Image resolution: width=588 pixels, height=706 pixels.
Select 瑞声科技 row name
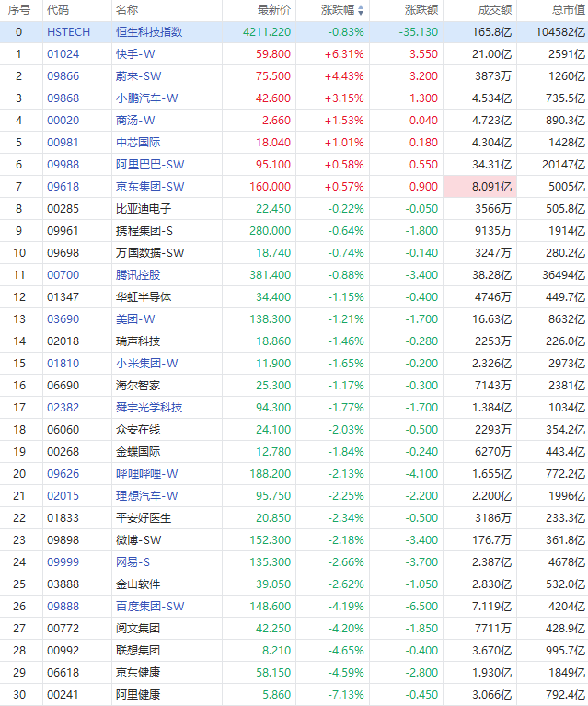[138, 341]
